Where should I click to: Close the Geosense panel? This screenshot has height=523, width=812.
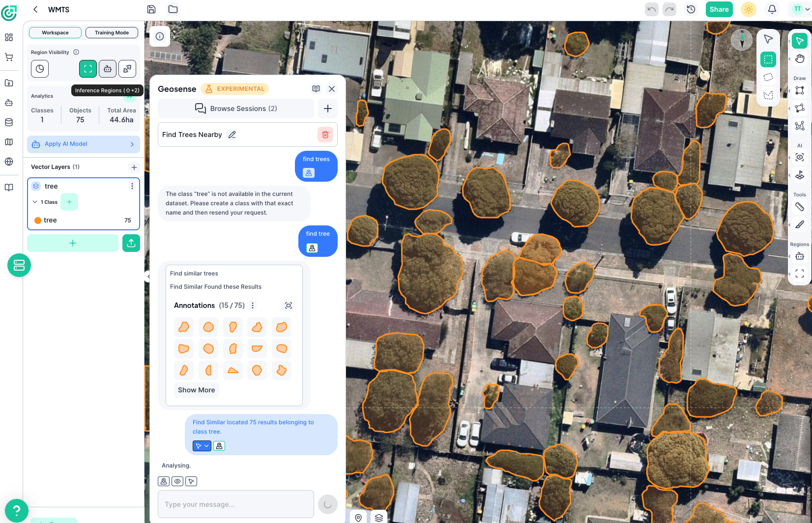[332, 89]
